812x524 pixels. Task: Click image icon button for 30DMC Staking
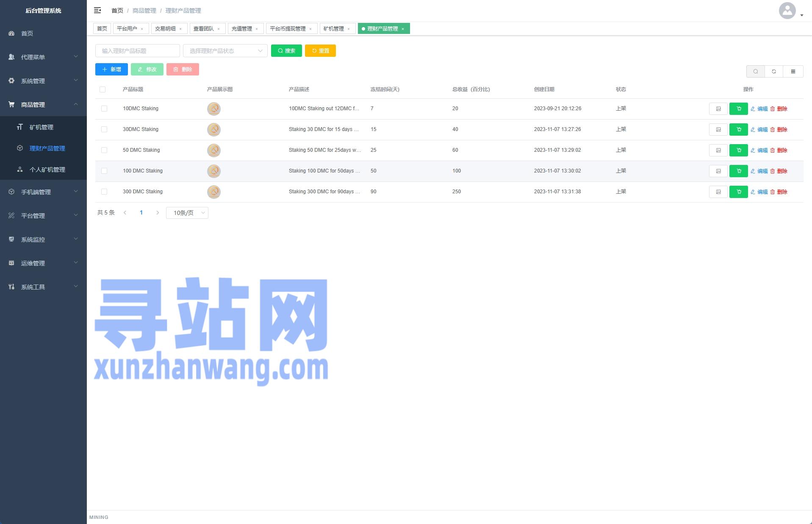(x=718, y=130)
